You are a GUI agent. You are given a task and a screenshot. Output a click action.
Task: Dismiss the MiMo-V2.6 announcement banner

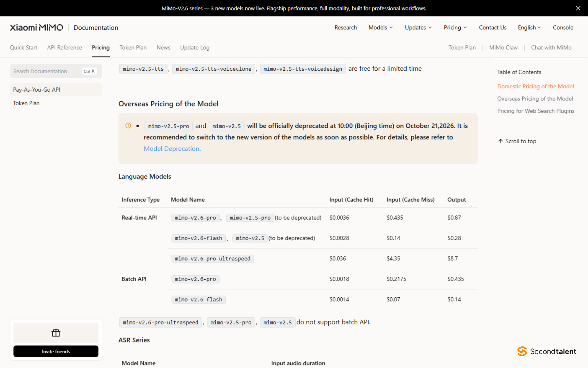pos(578,8)
